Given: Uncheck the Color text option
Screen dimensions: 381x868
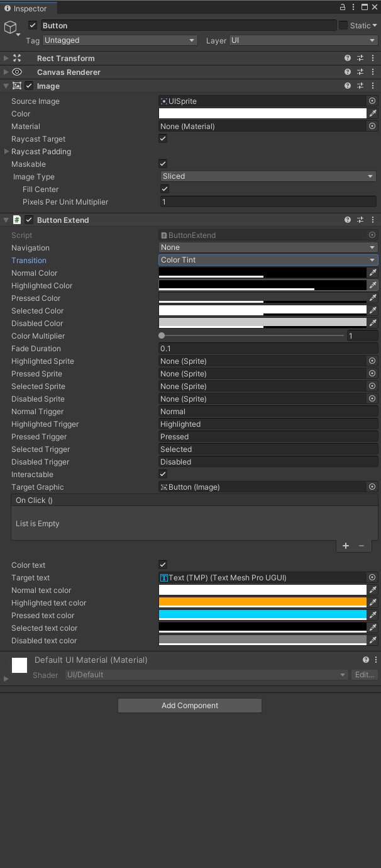Looking at the screenshot, I should pos(163,565).
